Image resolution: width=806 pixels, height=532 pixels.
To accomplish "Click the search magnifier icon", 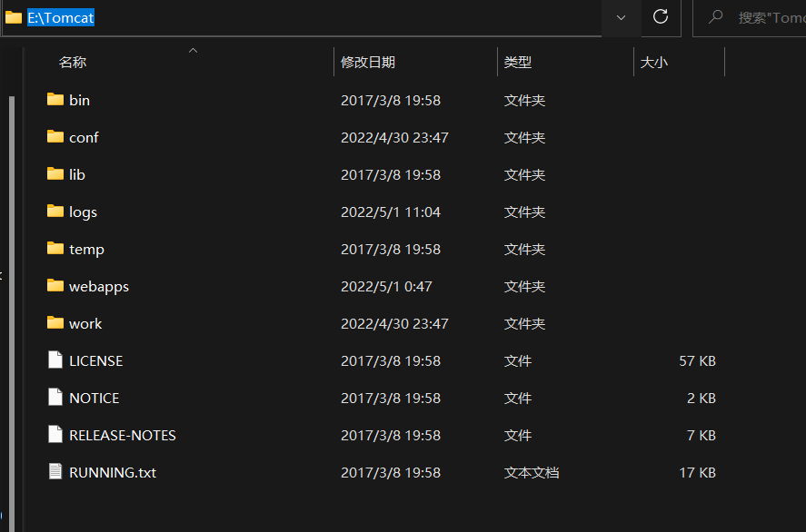I will click(x=715, y=17).
